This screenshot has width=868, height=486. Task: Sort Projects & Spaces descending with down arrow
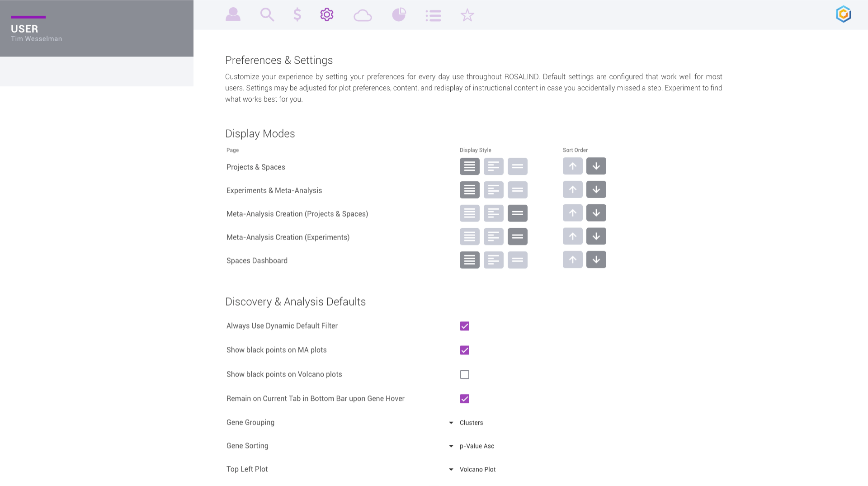click(x=596, y=166)
